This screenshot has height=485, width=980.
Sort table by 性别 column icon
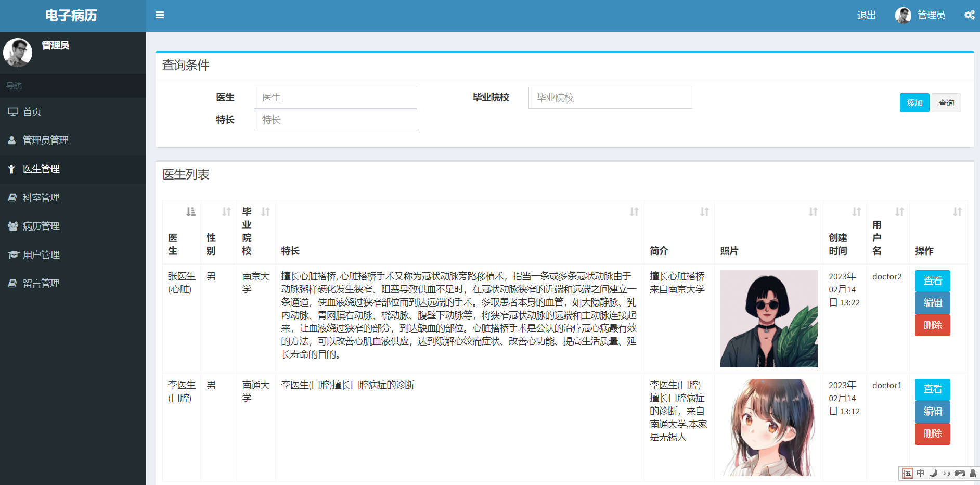coord(226,212)
